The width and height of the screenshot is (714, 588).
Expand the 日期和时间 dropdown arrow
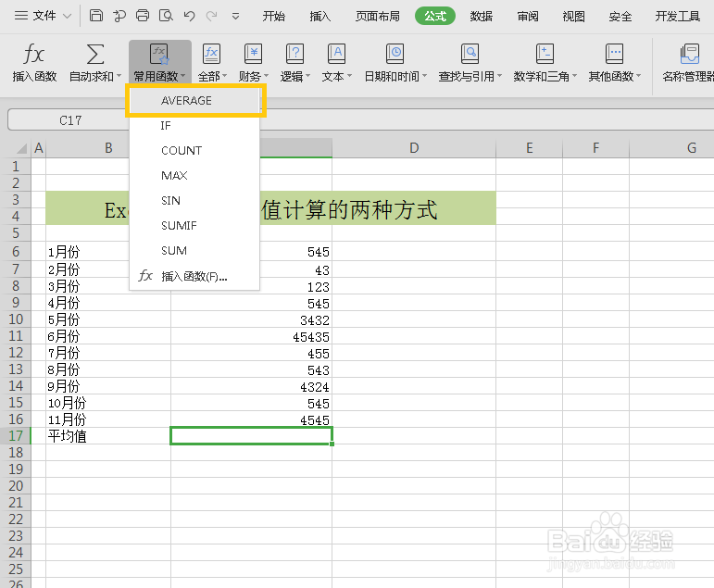point(424,76)
